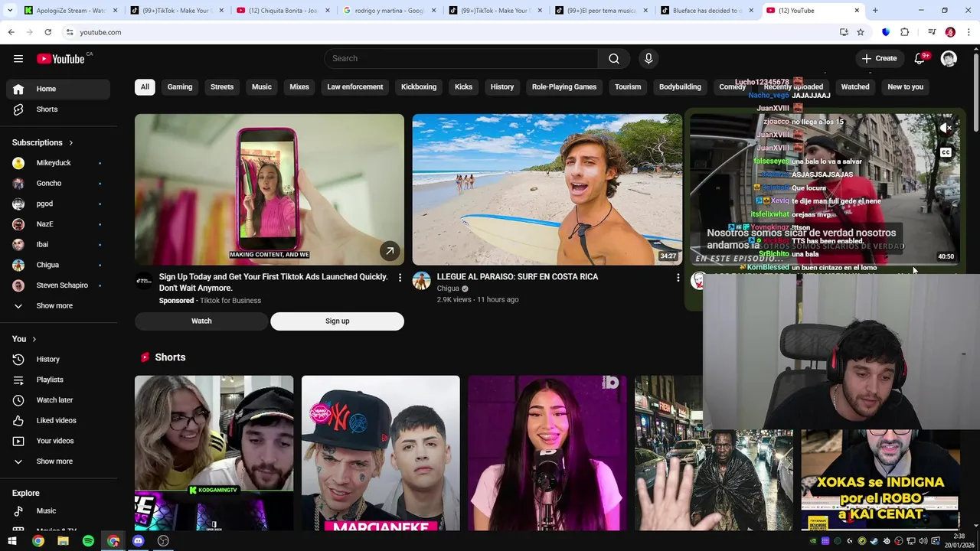Image resolution: width=980 pixels, height=551 pixels.
Task: Select the Music filter chip
Action: (262, 87)
